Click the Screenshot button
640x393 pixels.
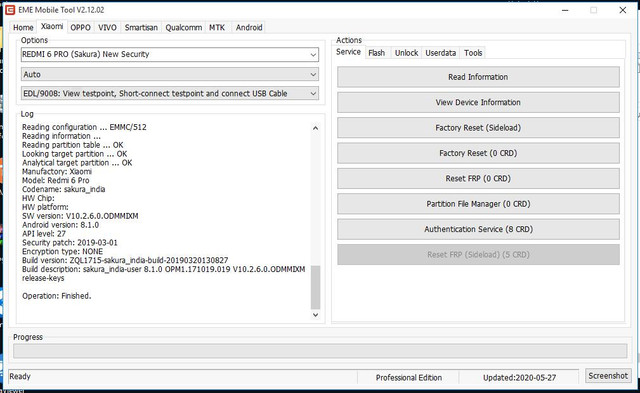pyautogui.click(x=608, y=375)
